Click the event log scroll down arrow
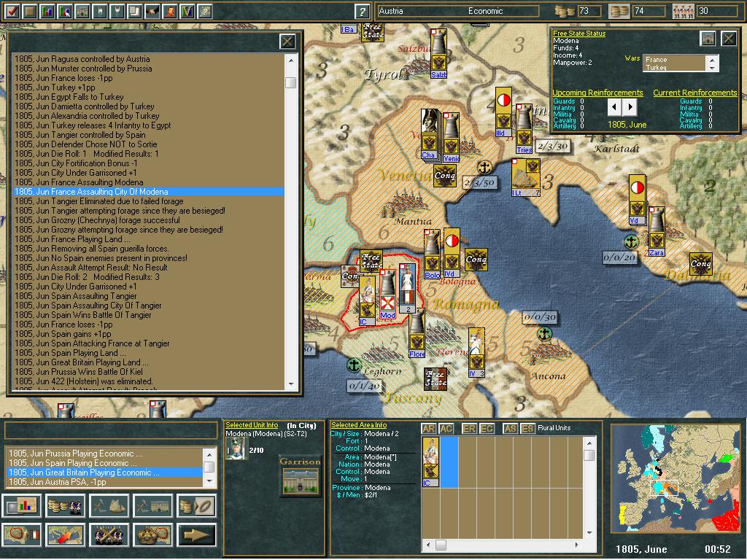747x560 pixels. click(291, 384)
